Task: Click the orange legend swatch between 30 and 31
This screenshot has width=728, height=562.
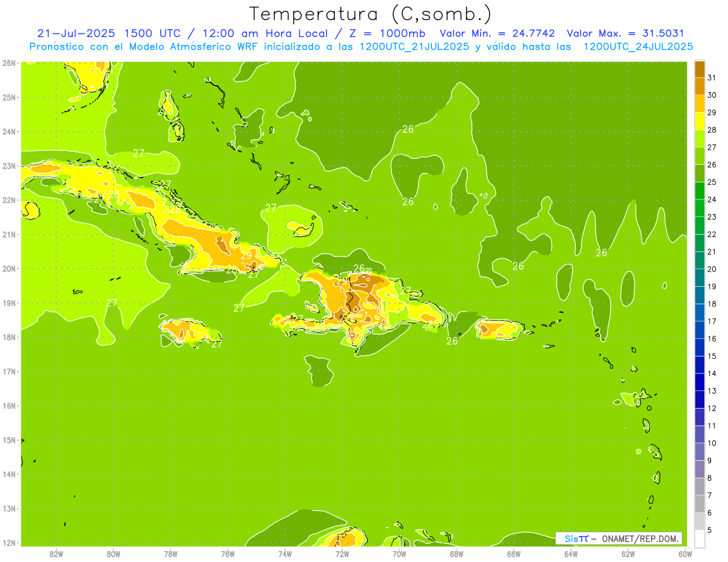Action: [x=699, y=87]
